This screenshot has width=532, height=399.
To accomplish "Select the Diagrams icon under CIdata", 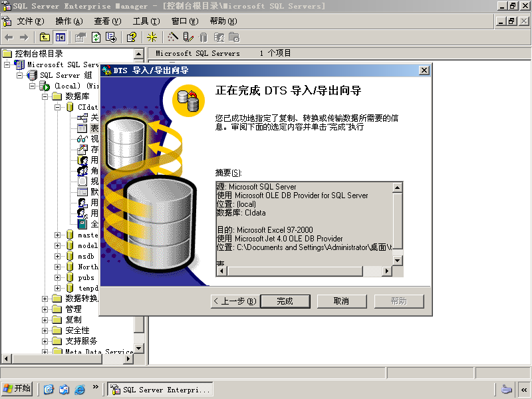I will (x=82, y=118).
